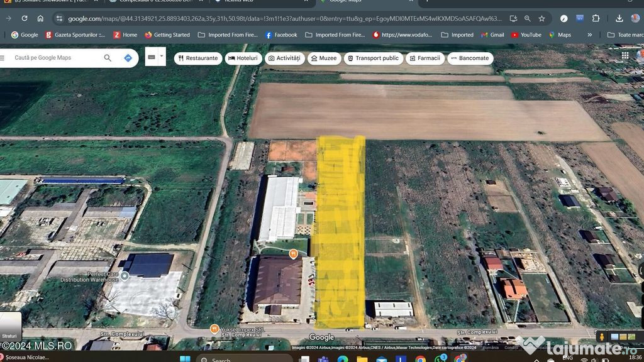This screenshot has width=644, height=362.
Task: Open the vodafone bookmark
Action: 402,35
